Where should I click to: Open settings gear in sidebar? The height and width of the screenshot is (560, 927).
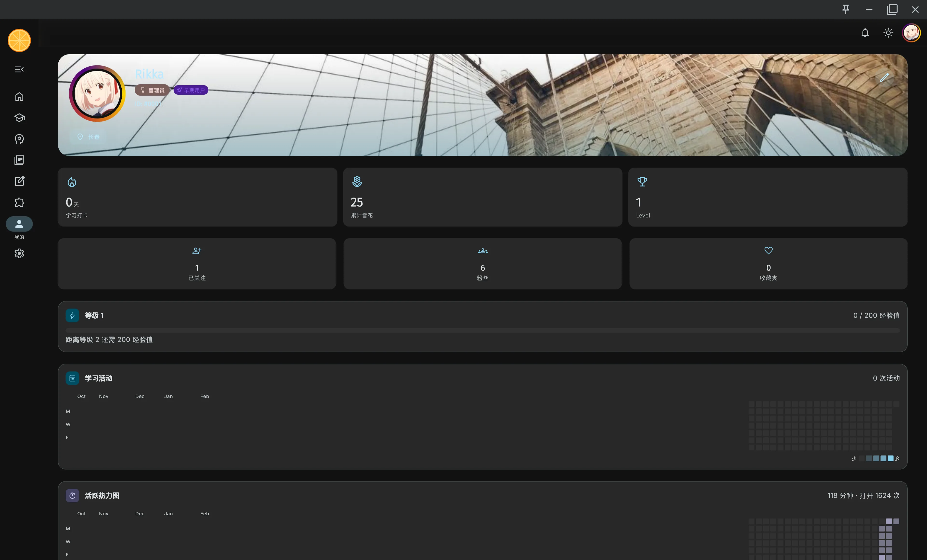pos(19,253)
